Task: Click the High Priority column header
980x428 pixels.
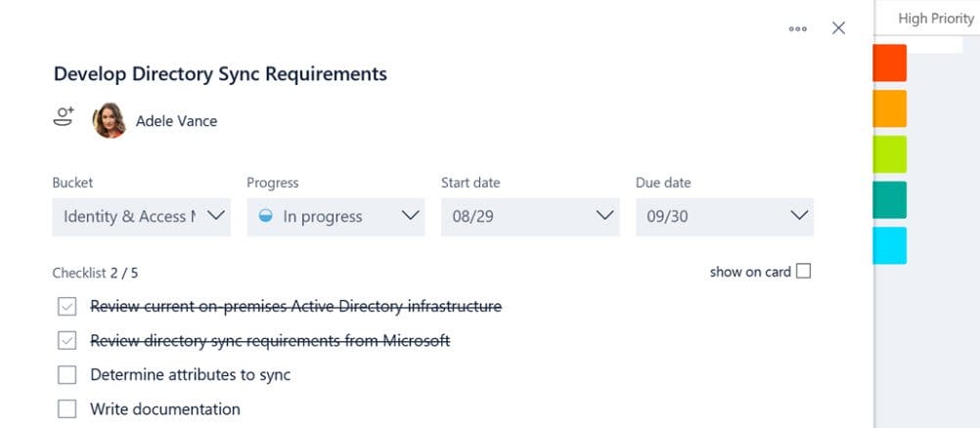Action: [935, 19]
